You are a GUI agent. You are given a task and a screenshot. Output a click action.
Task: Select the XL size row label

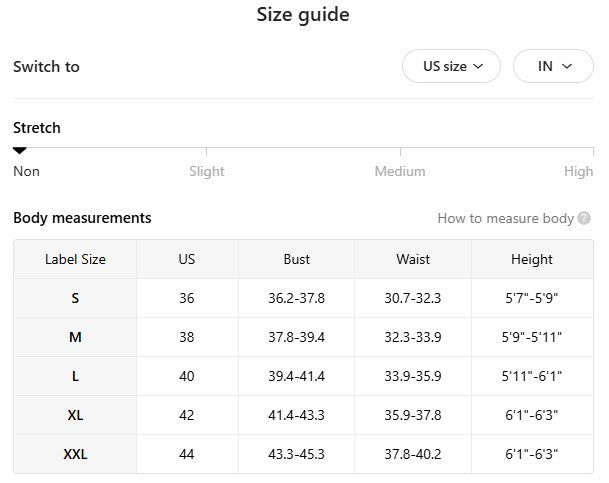point(75,415)
